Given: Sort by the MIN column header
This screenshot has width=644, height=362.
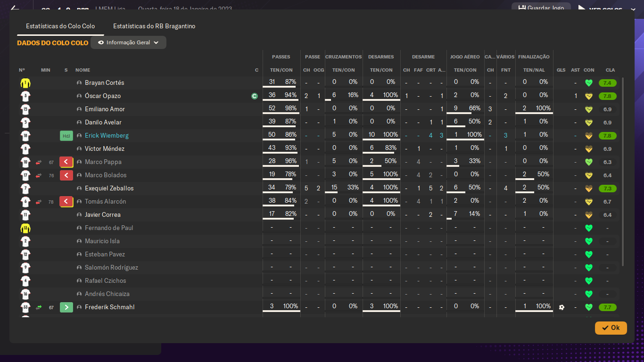Looking at the screenshot, I should click(46, 70).
